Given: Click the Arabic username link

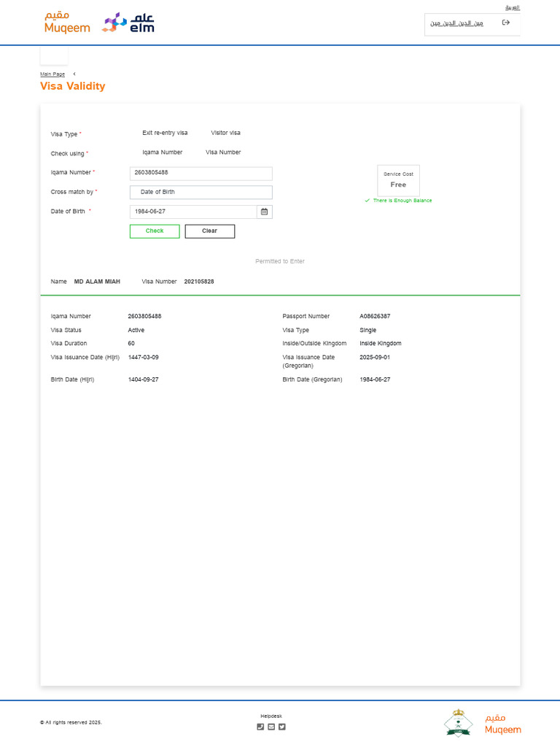Looking at the screenshot, I should click(456, 23).
